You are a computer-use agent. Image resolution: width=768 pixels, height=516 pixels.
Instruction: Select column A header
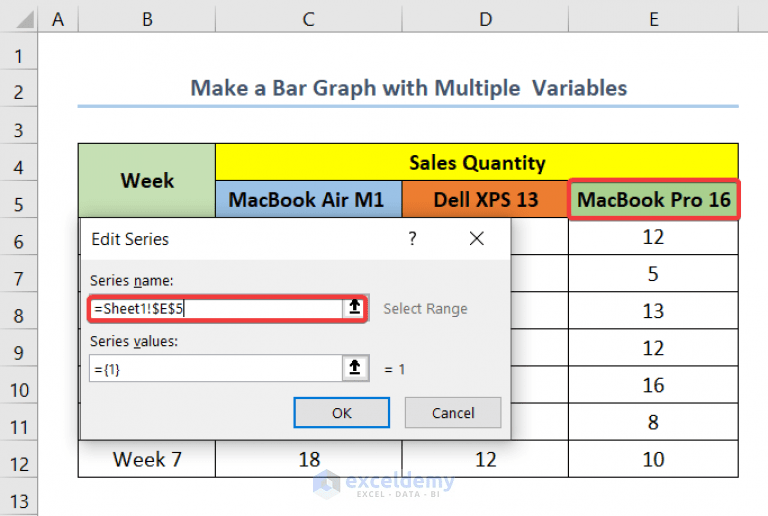click(x=58, y=19)
